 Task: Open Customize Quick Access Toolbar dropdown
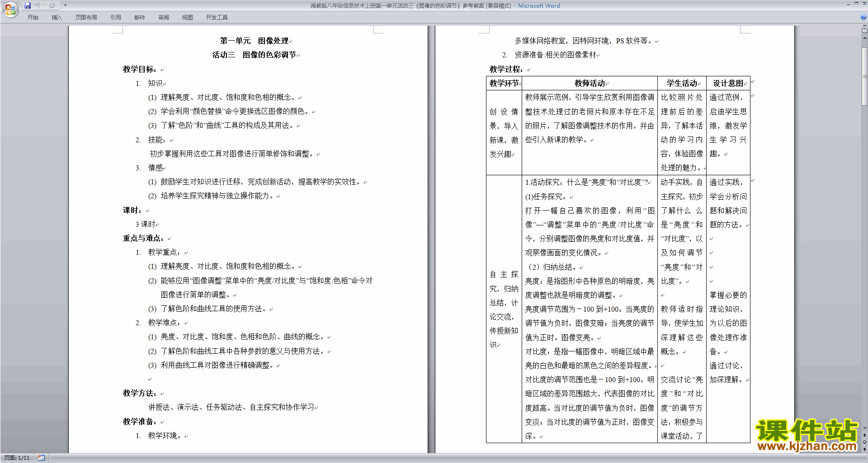click(x=65, y=5)
